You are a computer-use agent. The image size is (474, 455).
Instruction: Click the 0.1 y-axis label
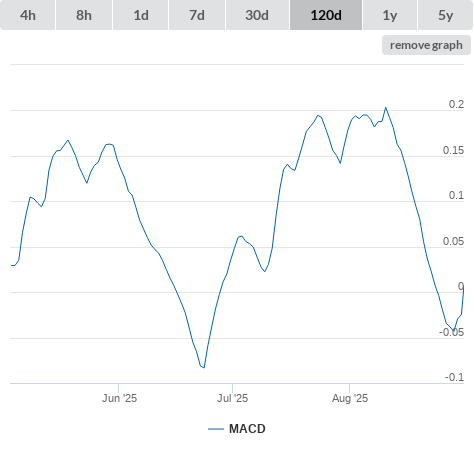click(456, 195)
